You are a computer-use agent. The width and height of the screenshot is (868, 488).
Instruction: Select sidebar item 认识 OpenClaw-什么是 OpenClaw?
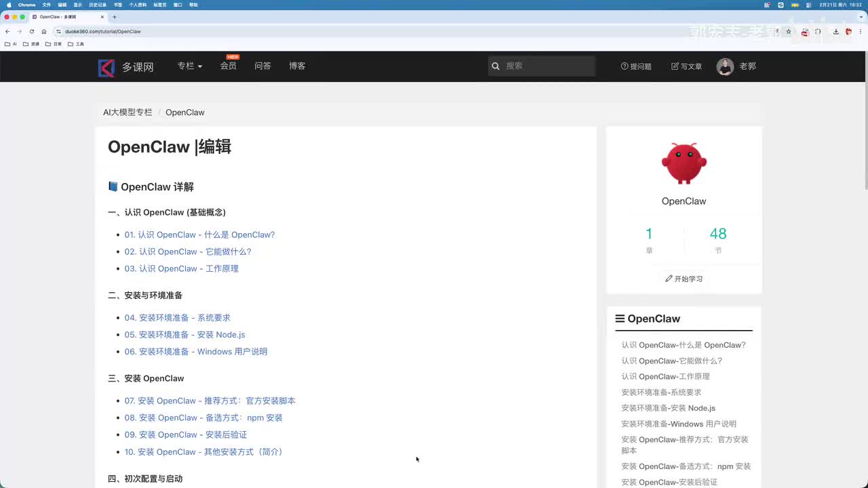(x=684, y=345)
